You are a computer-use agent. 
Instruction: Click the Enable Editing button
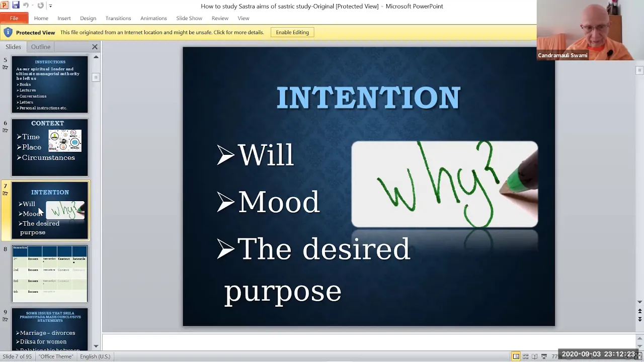(x=292, y=32)
